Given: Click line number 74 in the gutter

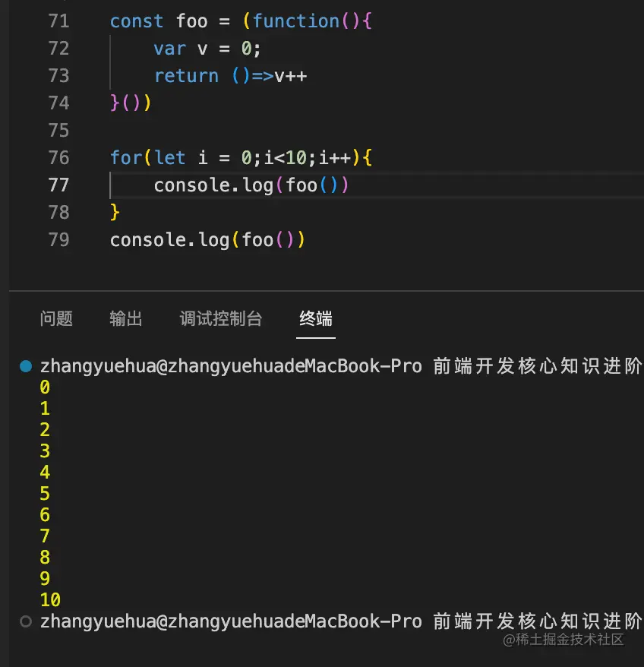Looking at the screenshot, I should click(x=58, y=103).
